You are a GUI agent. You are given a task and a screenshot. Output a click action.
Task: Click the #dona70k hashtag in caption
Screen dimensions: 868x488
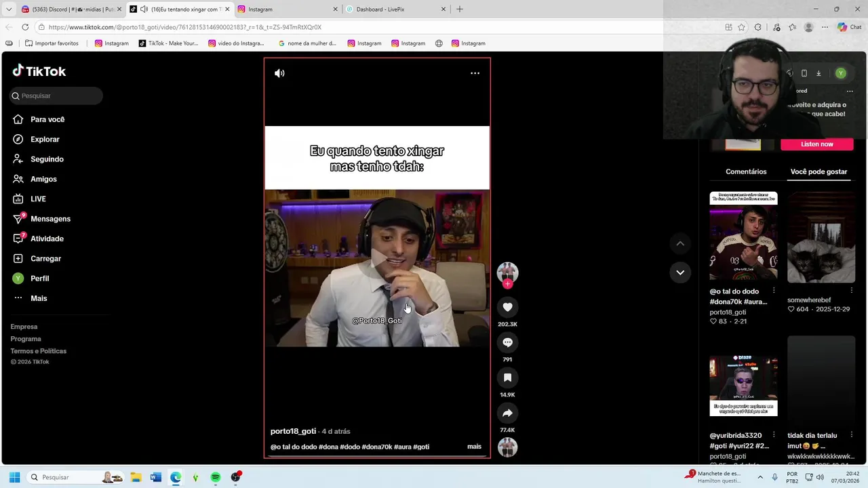coord(376,447)
